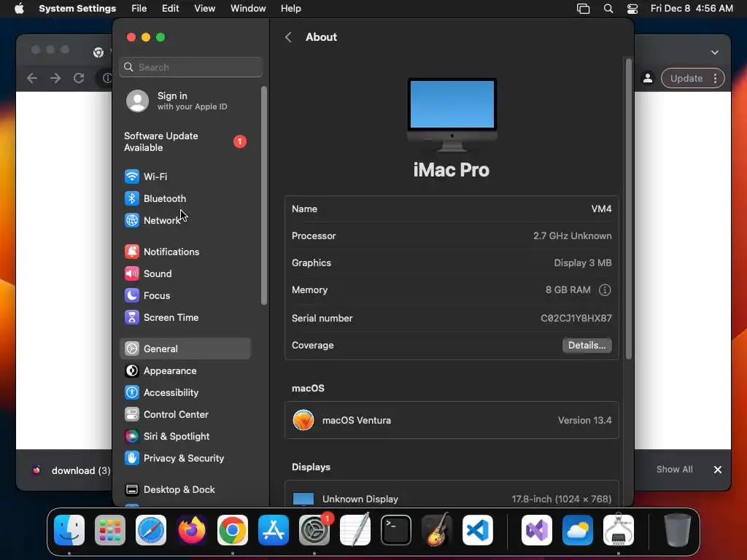Click download (3) item in Chrome
Image resolution: width=747 pixels, height=560 pixels.
coord(71,470)
